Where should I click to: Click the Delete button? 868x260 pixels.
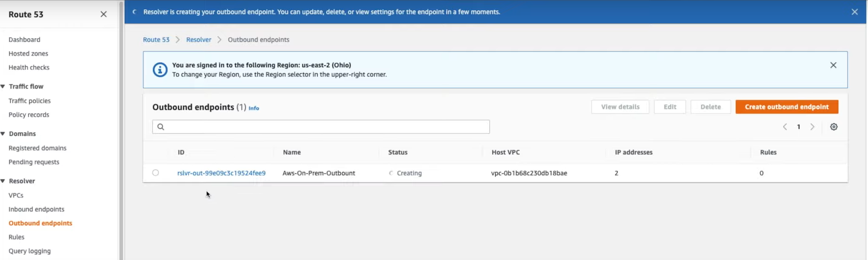pyautogui.click(x=710, y=107)
